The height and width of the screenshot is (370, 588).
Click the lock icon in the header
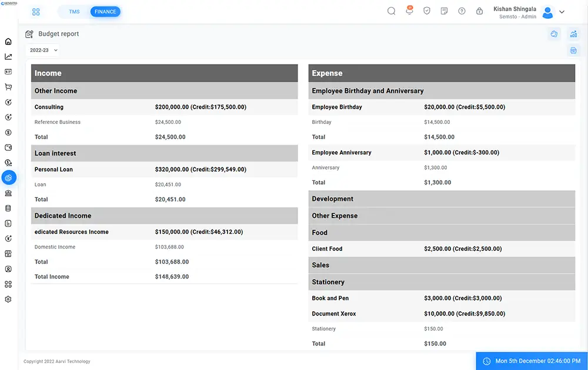480,11
